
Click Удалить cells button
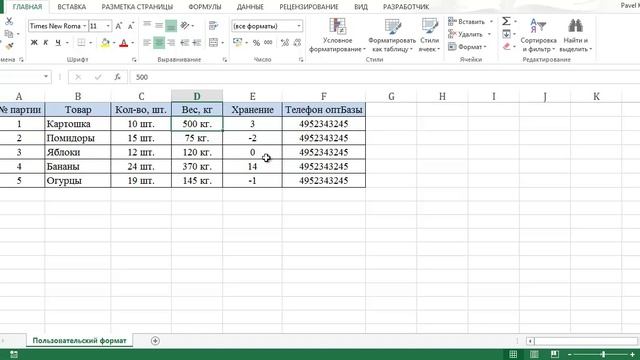[x=466, y=34]
